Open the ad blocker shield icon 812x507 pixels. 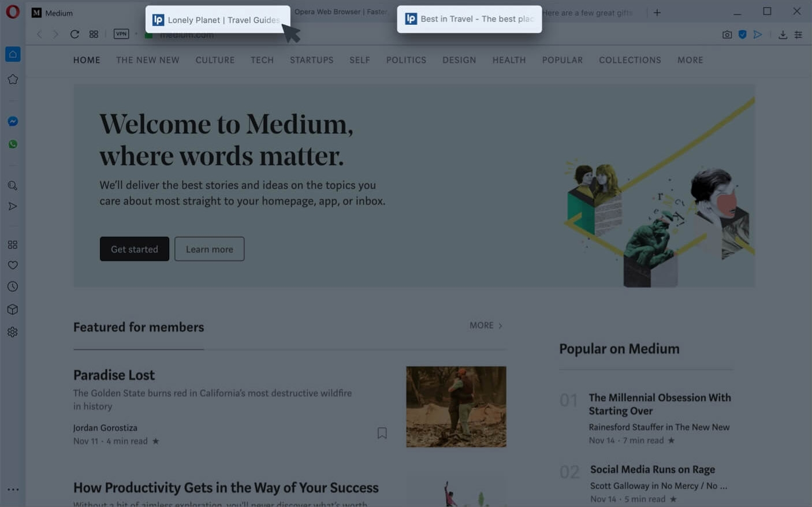[743, 35]
